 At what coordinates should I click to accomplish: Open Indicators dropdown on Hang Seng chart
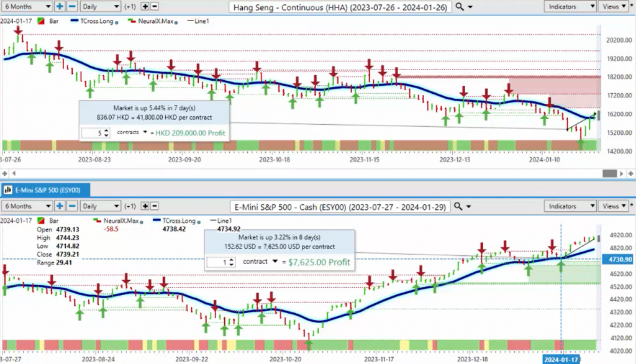point(570,6)
